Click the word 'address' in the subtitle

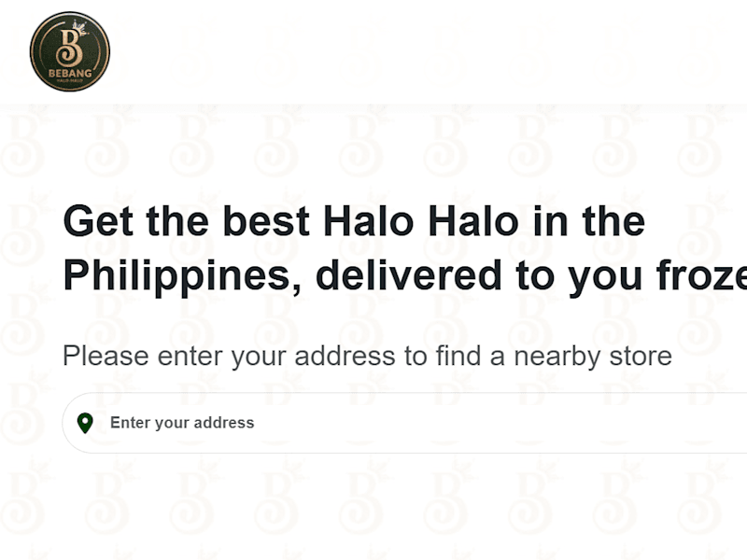point(345,356)
